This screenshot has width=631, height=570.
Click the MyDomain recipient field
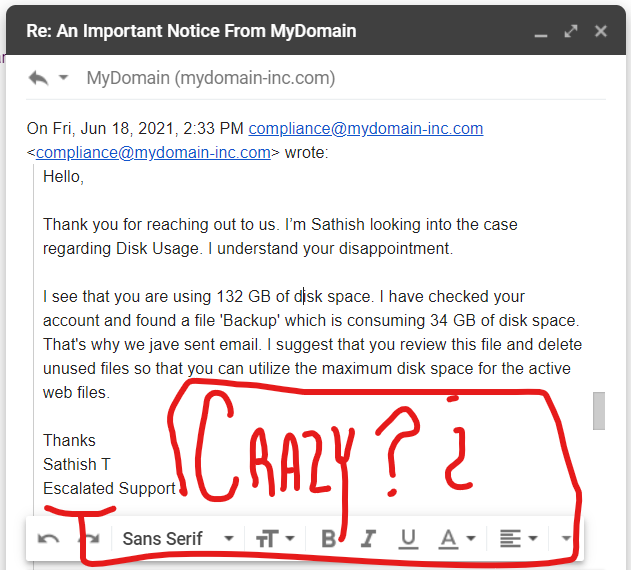tap(211, 78)
